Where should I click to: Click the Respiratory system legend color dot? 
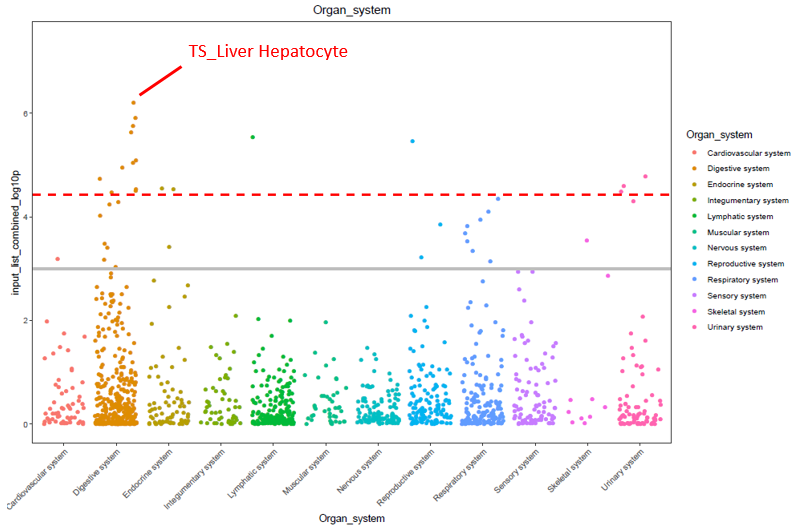(x=695, y=280)
